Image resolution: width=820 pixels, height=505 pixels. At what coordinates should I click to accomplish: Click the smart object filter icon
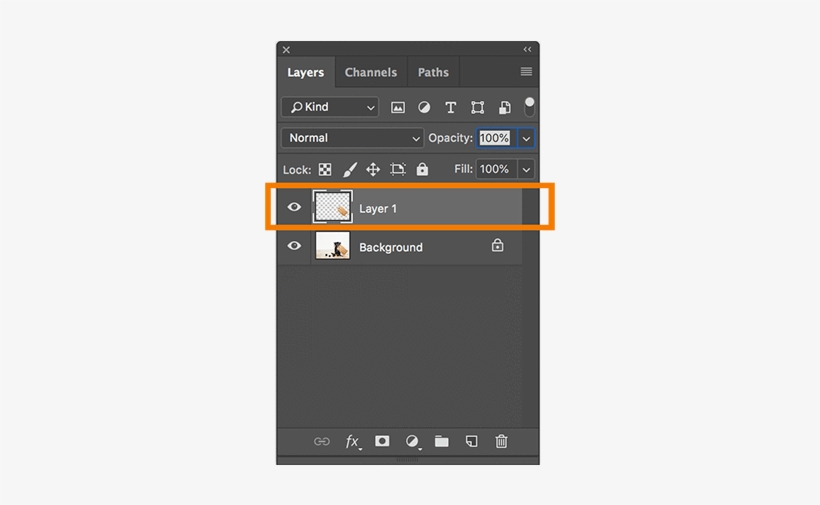click(x=505, y=107)
